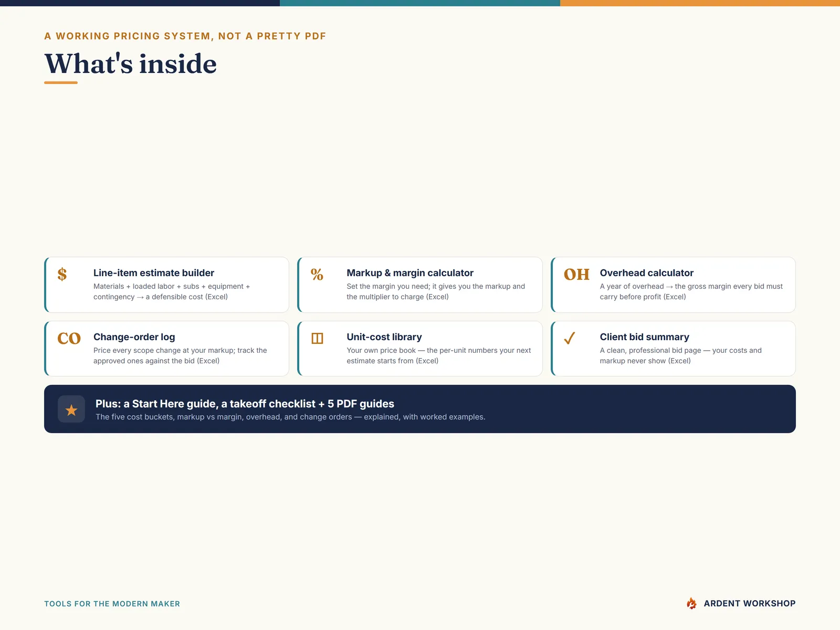Select the Client bid summary title

click(x=645, y=337)
